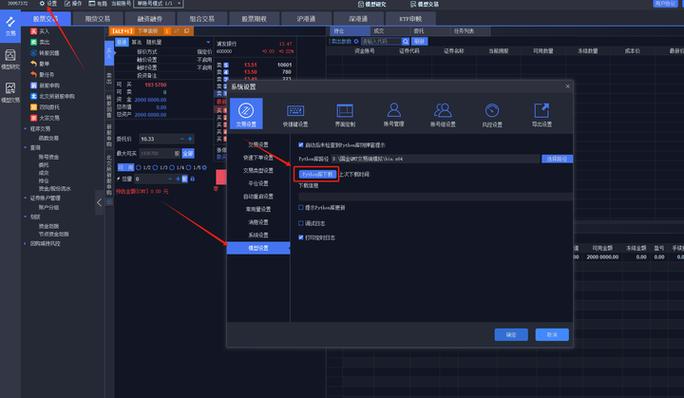This screenshot has width=684, height=398.
Task: Click the green 卖出 icon in function list
Action: 34,42
